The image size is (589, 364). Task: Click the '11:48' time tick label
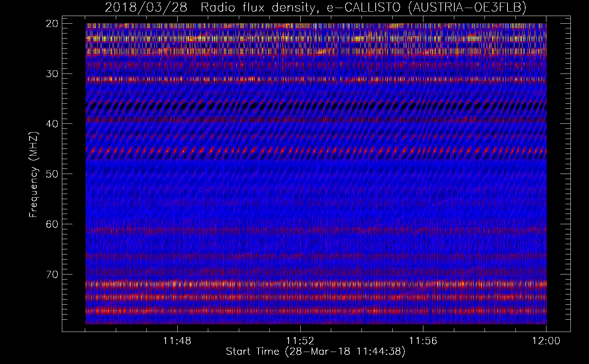tap(177, 341)
